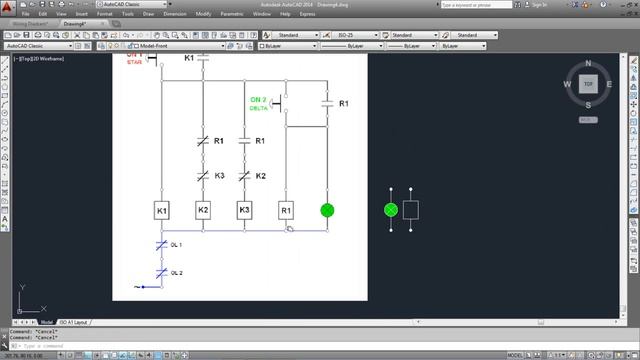Open the Draw menu
Image resolution: width=640 pixels, height=360 pixels.
[149, 14]
